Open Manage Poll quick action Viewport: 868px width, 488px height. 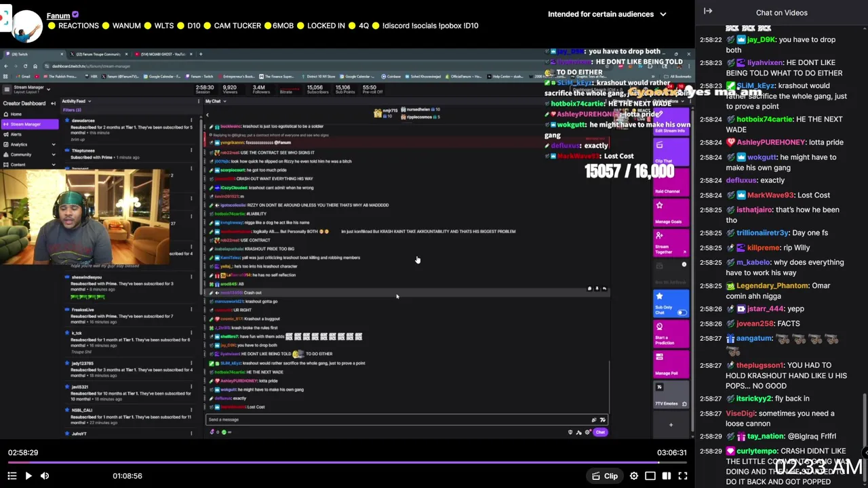pyautogui.click(x=670, y=364)
